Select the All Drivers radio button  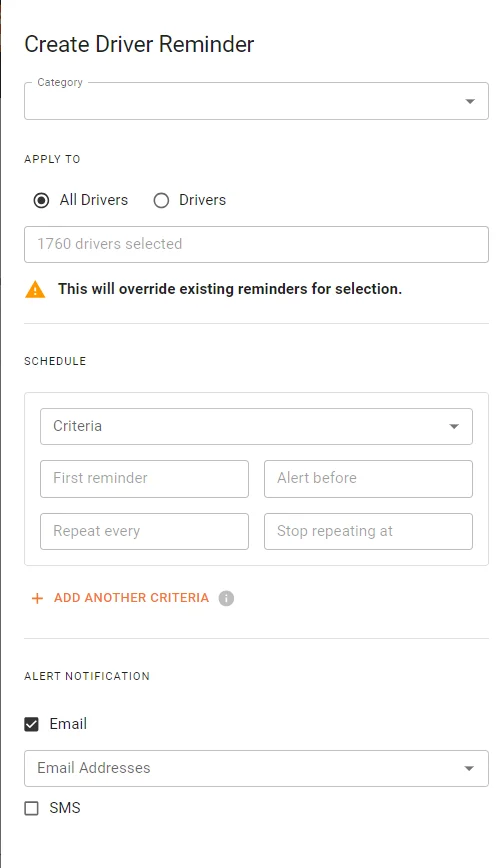click(x=42, y=200)
